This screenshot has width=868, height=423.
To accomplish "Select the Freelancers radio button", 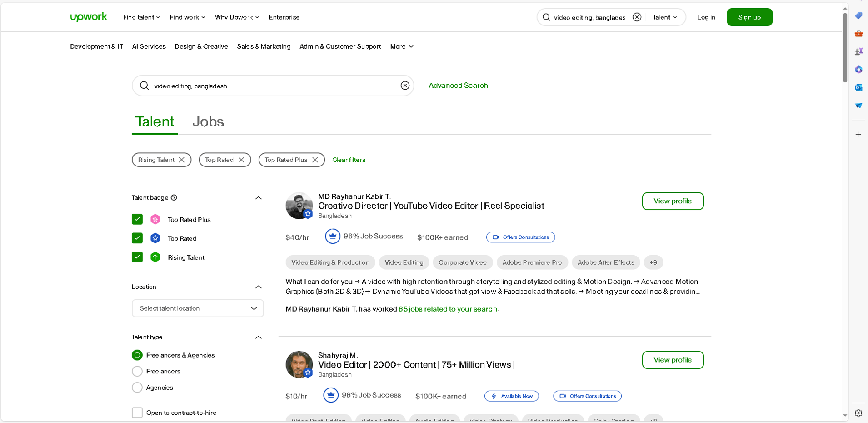I will pos(137,371).
